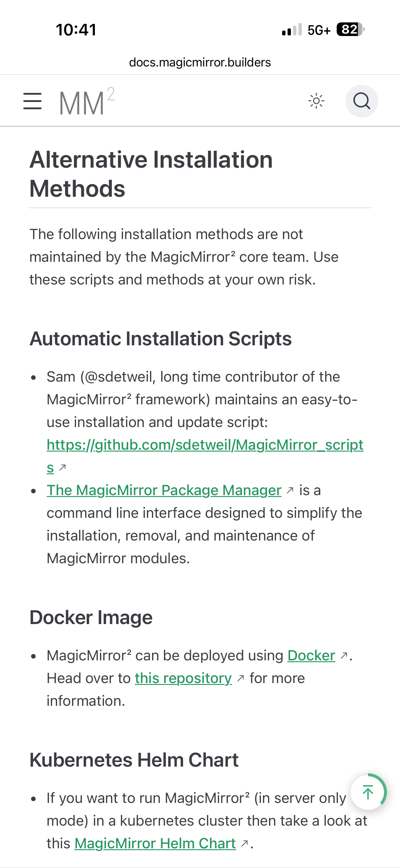Tap the cellular signal strength bars
This screenshot has width=400, height=868.
coord(292,30)
